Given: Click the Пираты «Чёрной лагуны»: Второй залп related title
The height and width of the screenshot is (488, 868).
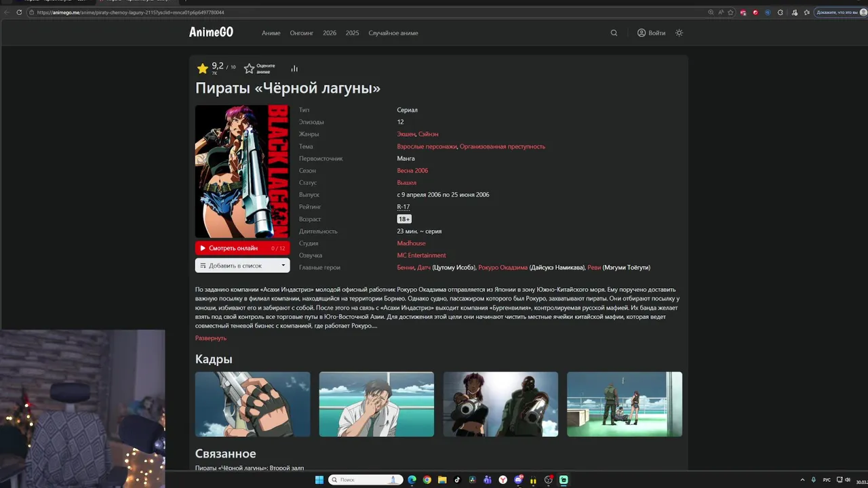Looking at the screenshot, I should click(250, 468).
